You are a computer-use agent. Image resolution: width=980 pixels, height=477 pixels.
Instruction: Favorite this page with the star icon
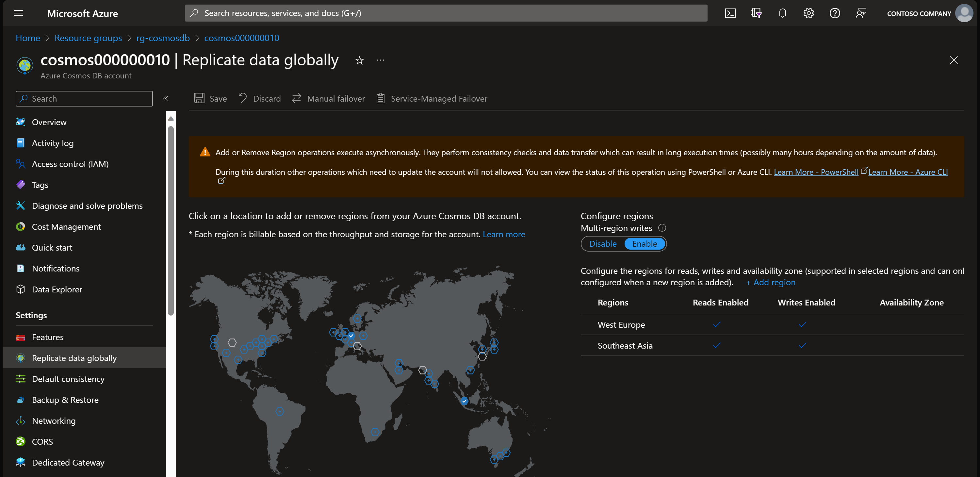pyautogui.click(x=360, y=60)
